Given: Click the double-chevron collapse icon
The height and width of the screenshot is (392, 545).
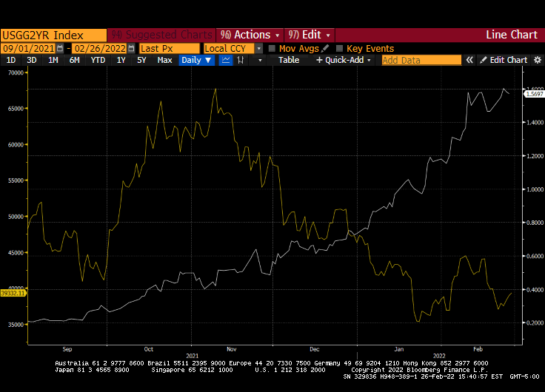Looking at the screenshot, I should 469,60.
